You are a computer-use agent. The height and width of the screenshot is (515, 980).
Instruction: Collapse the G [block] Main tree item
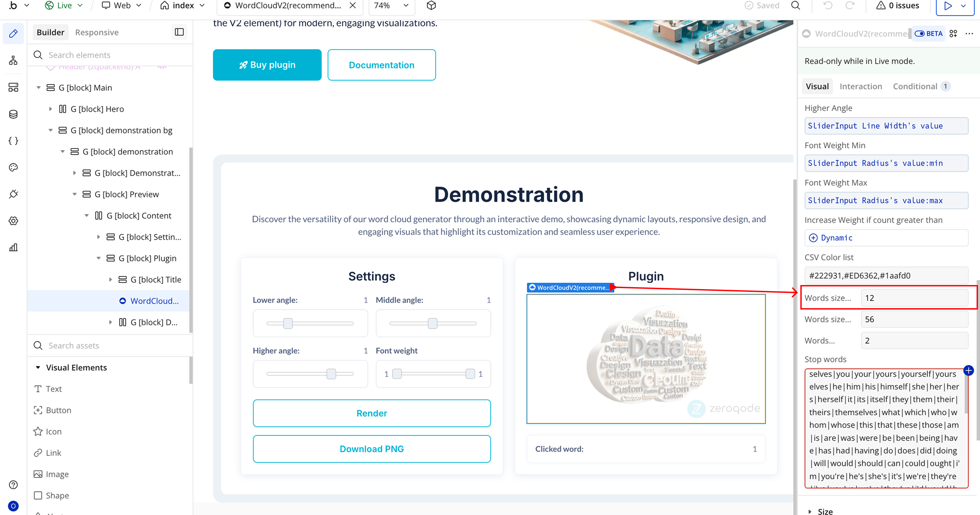[x=38, y=88]
